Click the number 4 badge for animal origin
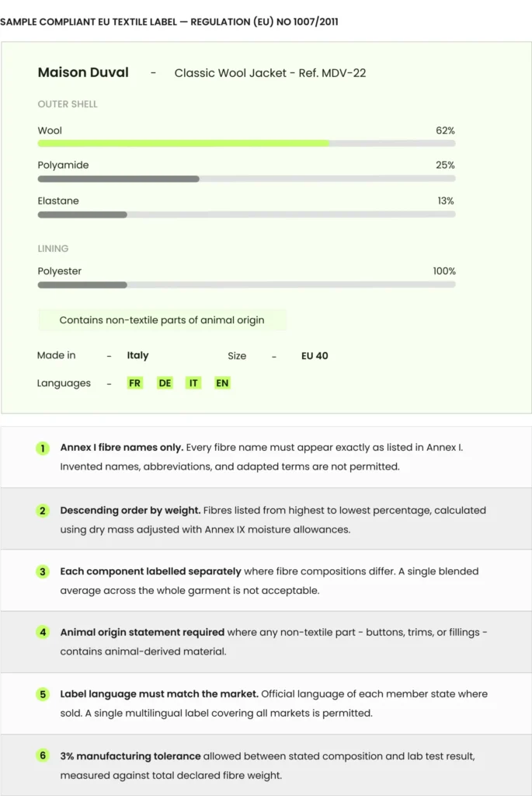 click(43, 633)
